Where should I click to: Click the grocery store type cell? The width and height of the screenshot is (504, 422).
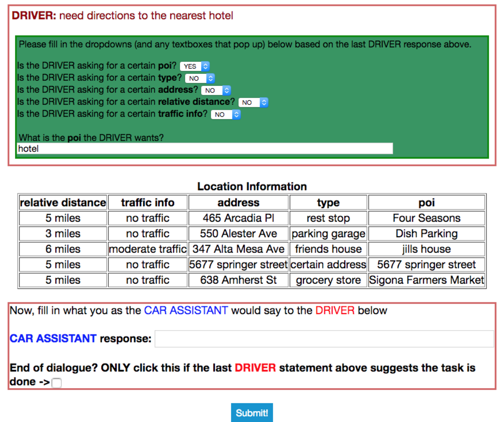coord(328,280)
